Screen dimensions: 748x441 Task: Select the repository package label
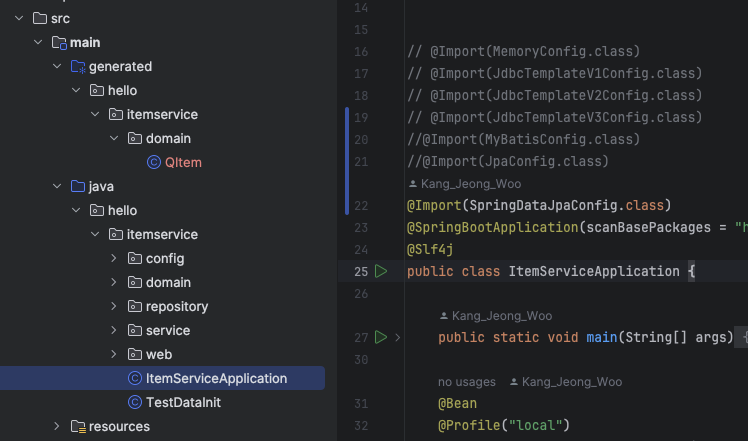177,306
